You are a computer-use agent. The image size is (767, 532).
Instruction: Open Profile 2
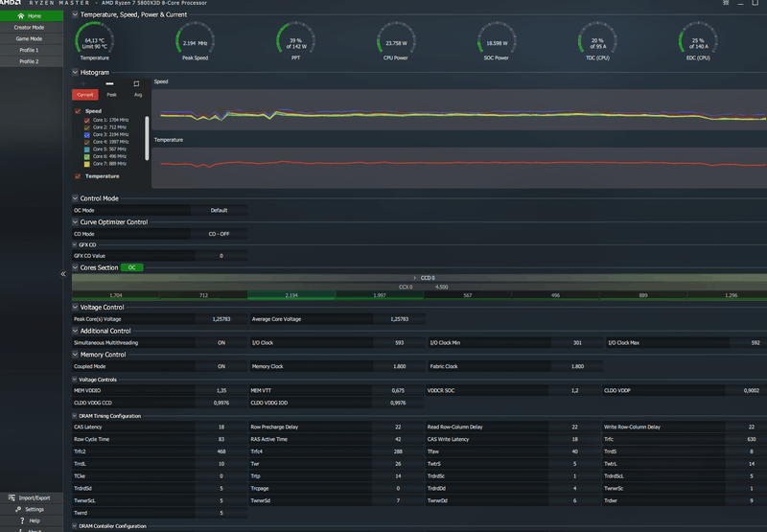[32, 61]
